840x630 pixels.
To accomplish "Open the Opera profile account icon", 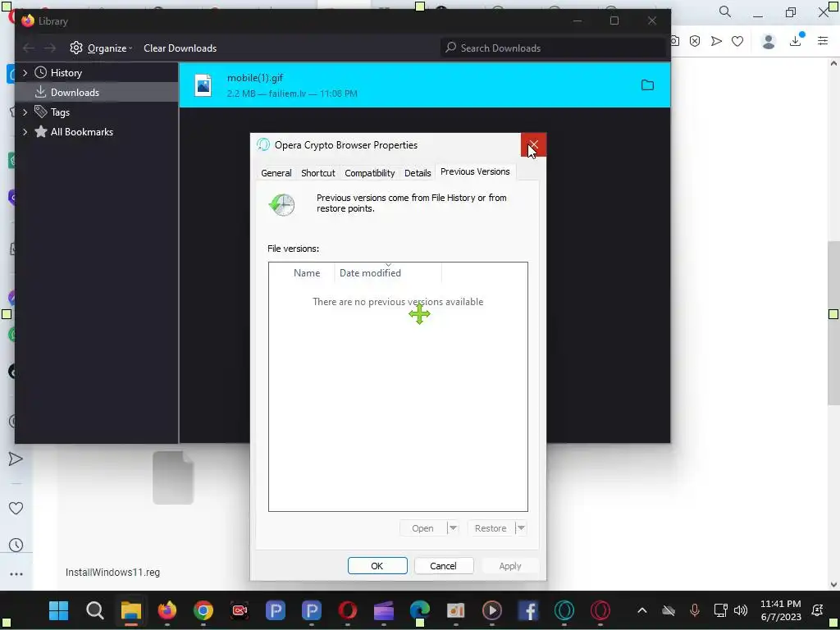I will click(769, 41).
